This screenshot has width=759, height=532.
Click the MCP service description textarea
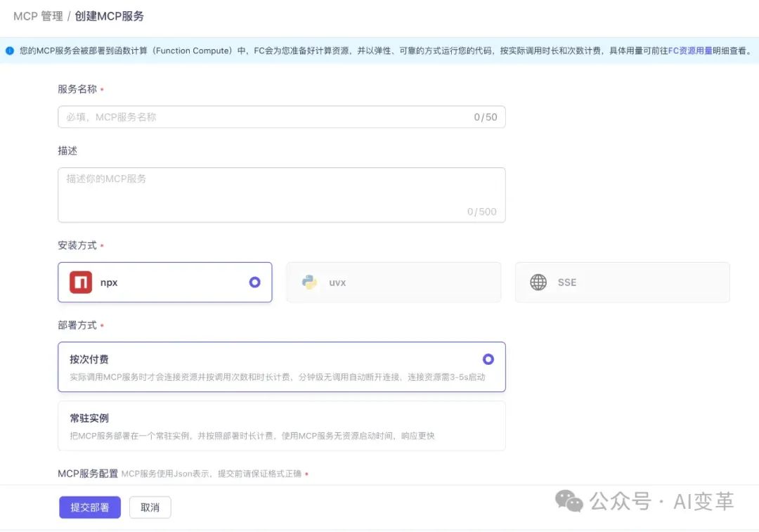(x=281, y=193)
